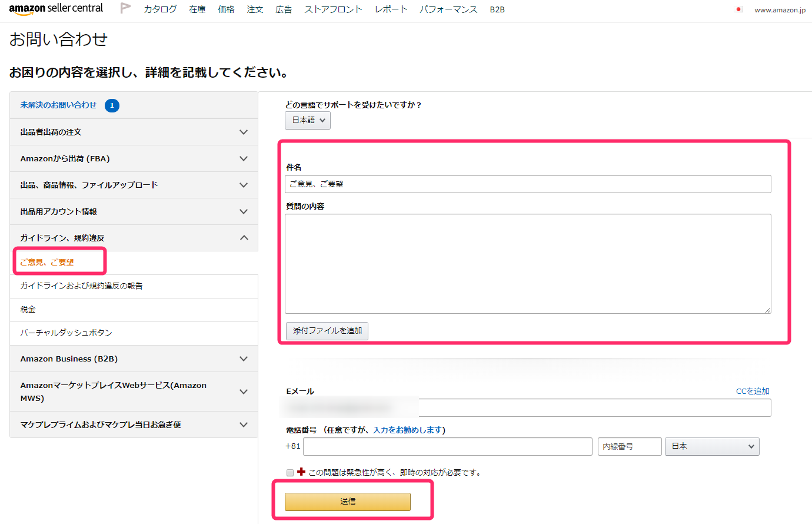812x524 pixels.
Task: Click the Amazon Seller Central logo
Action: pos(56,9)
